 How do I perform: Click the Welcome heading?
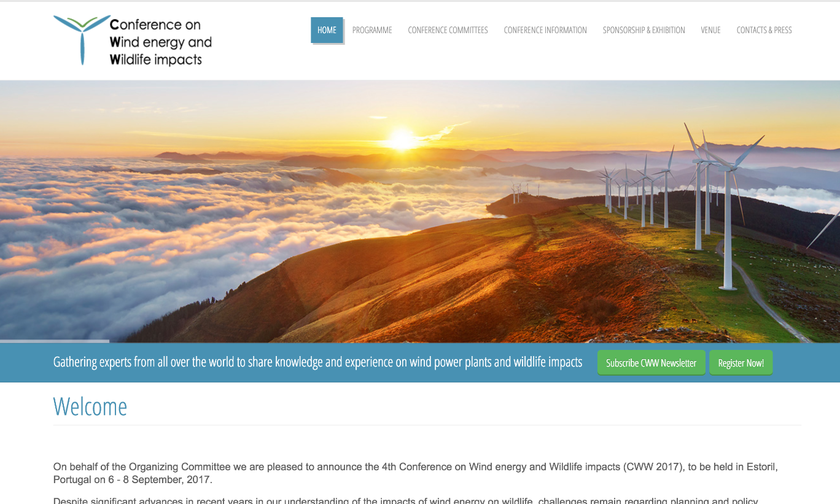90,406
